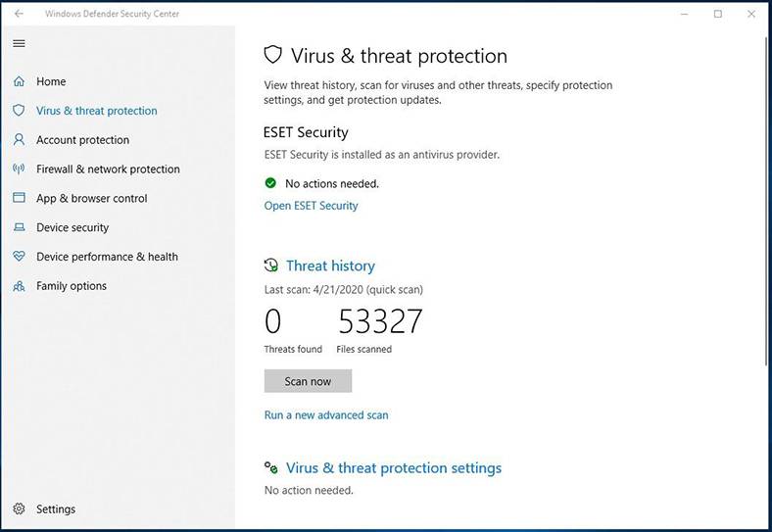Open ESET Security link
The image size is (772, 532).
click(311, 206)
